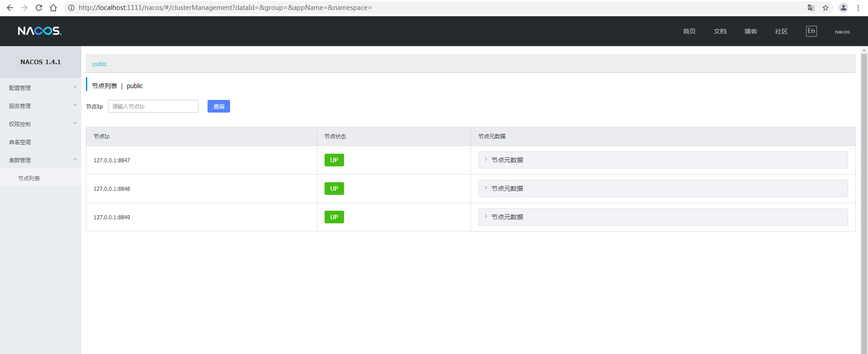This screenshot has width=868, height=354.
Task: Expand 节点元数据 for node 127.0.0.1:8847
Action: (x=663, y=160)
